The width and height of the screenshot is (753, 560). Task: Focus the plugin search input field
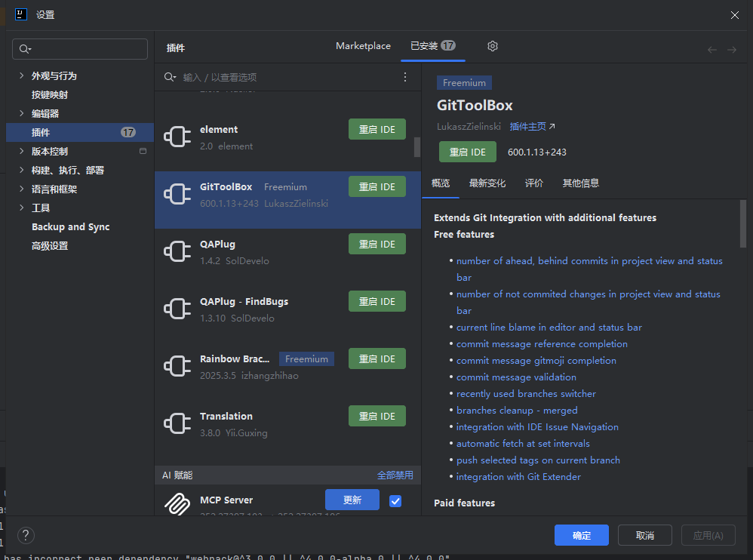[288, 77]
